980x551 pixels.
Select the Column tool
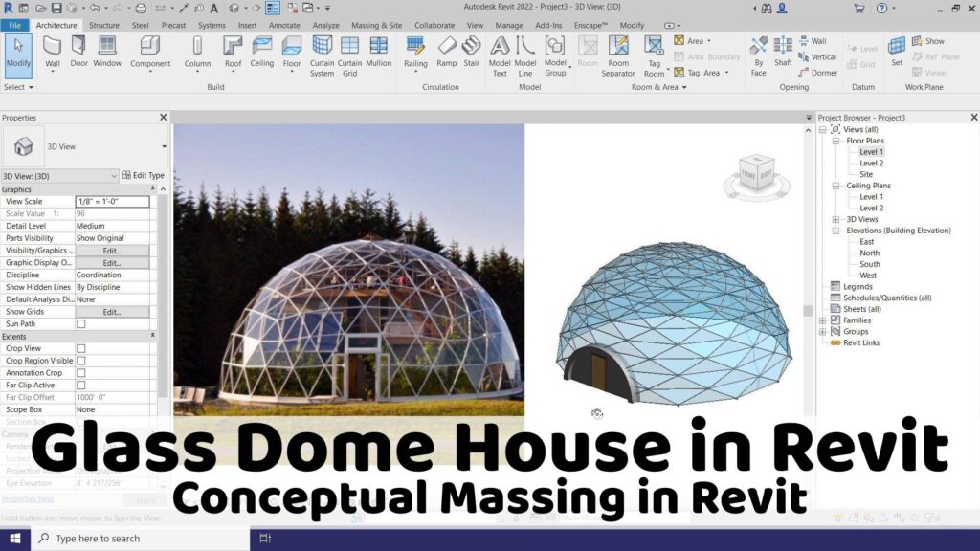click(197, 53)
